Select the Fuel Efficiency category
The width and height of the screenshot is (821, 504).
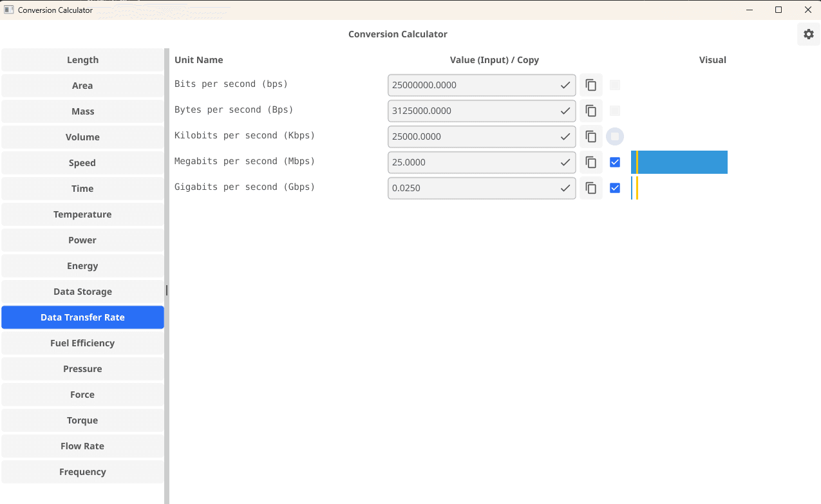[82, 342]
